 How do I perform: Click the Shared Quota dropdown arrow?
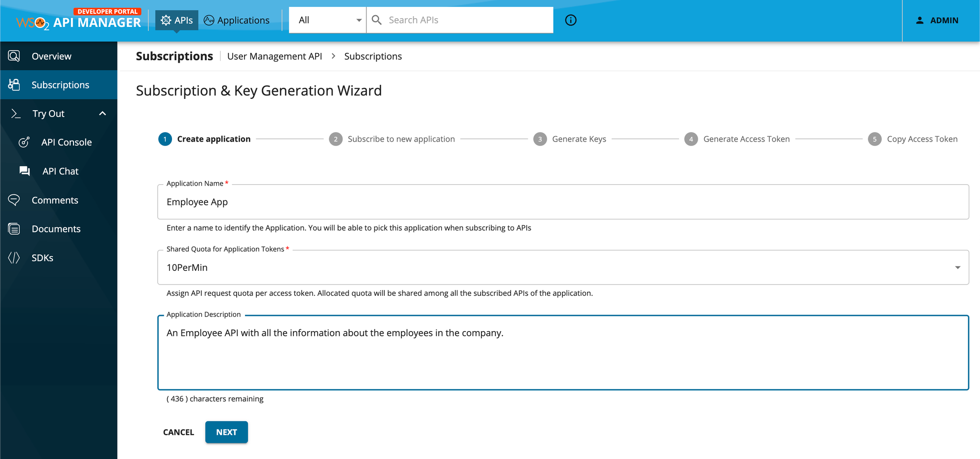tap(957, 267)
